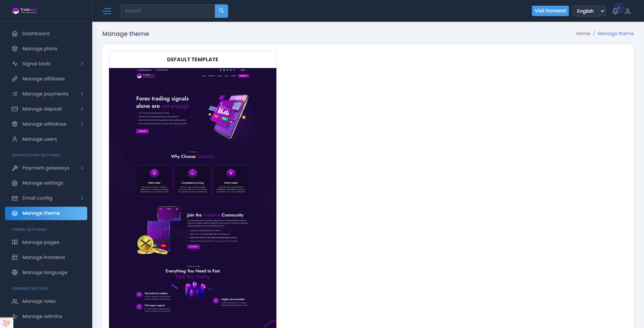This screenshot has height=328, width=644.
Task: Open Manage plans in sidebar
Action: pyautogui.click(x=40, y=49)
